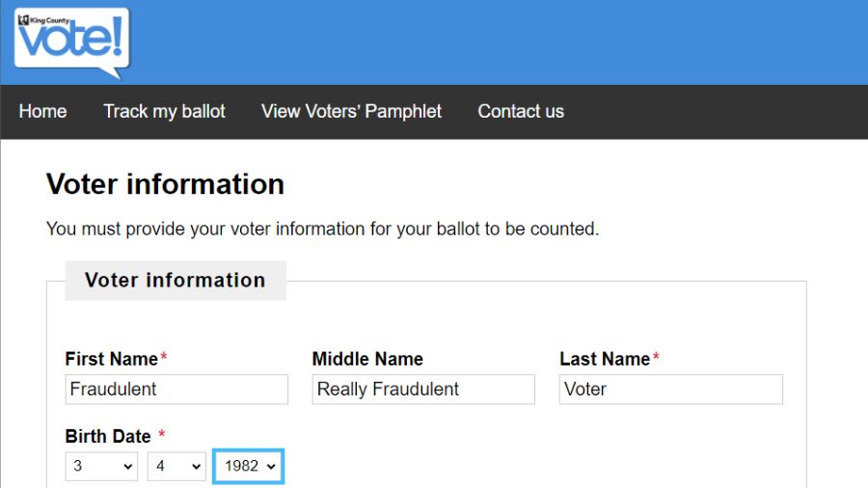Viewport: 868px width, 488px height.
Task: Expand the birth month dropdown showing 3
Action: (x=101, y=466)
